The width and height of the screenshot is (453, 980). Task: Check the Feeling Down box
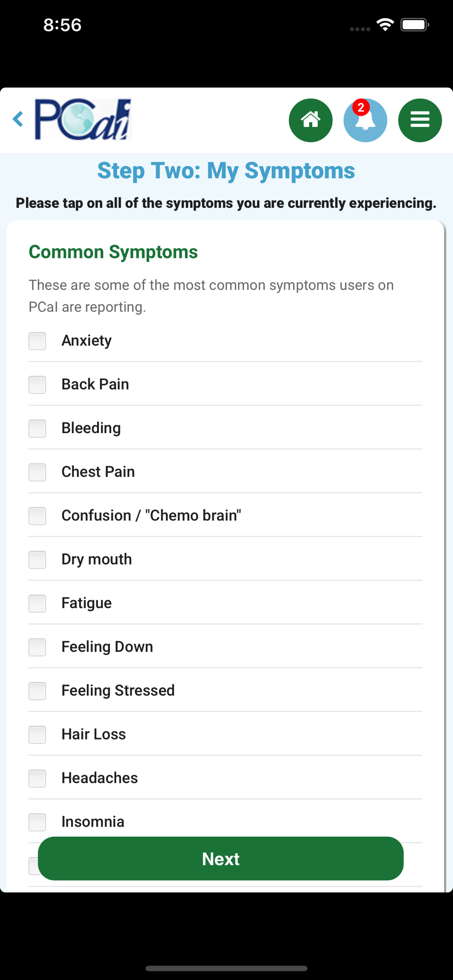click(37, 647)
